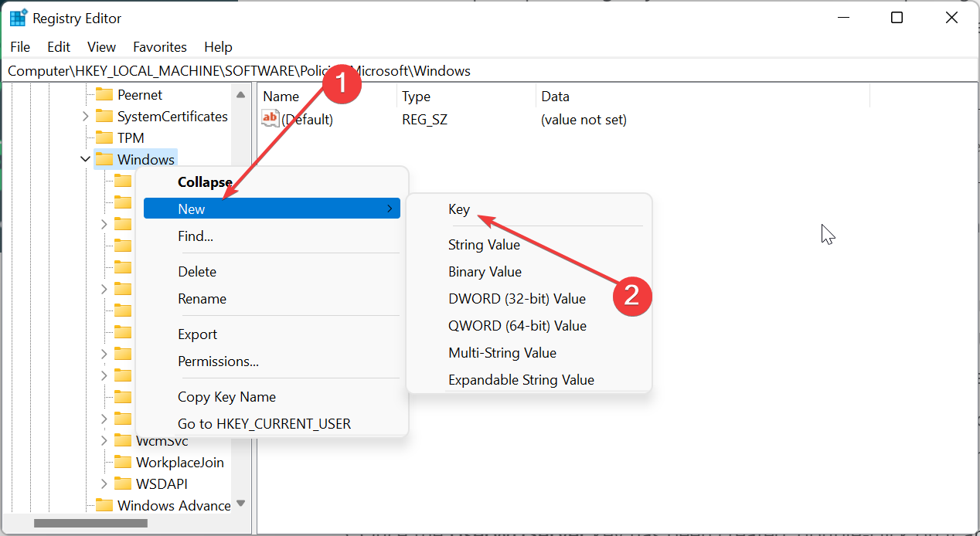Viewport: 980px width, 536px height.
Task: Click the Windows key folder icon
Action: click(104, 160)
